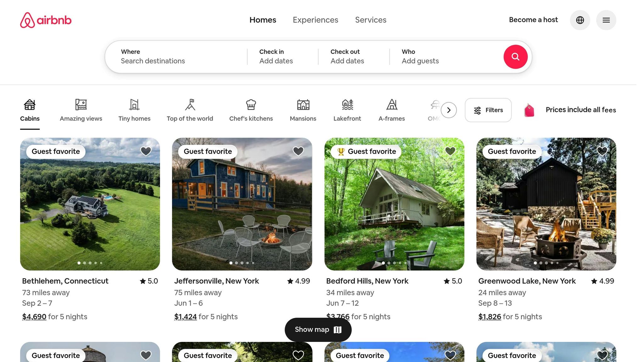Click the $4,690 price breakdown
Screen dimensions: 644x362
(x=34, y=317)
